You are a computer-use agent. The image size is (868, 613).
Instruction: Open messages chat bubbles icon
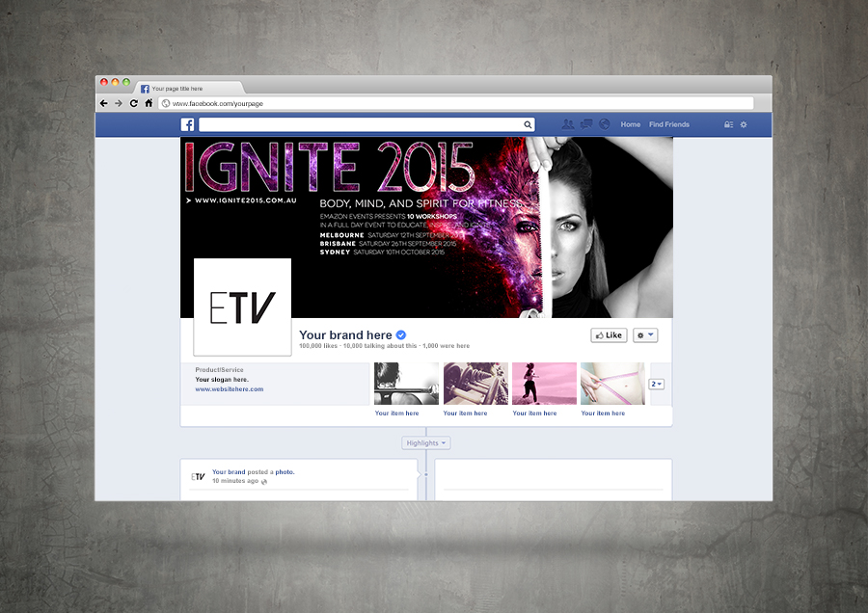(586, 124)
